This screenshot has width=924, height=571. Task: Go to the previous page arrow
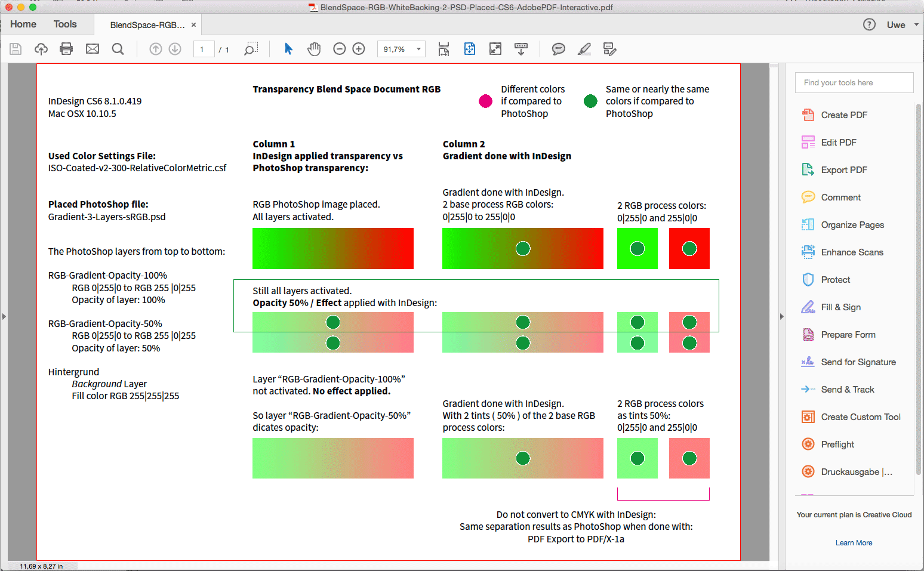(x=156, y=49)
